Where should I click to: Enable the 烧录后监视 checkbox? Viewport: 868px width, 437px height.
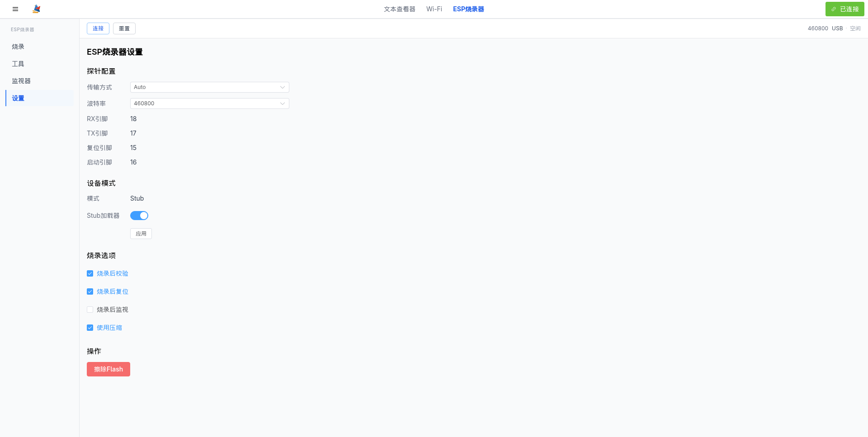pos(90,310)
